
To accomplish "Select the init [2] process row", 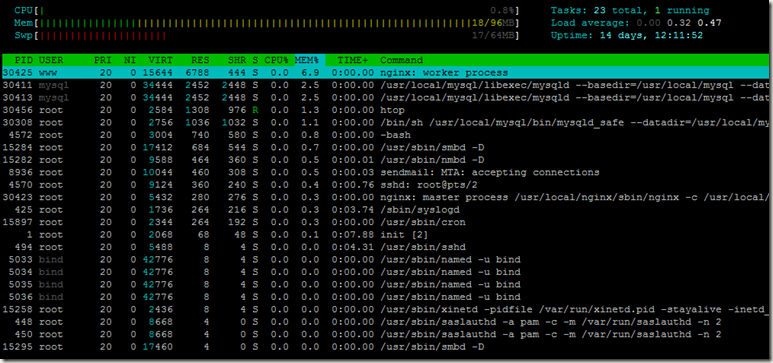I will (386, 235).
